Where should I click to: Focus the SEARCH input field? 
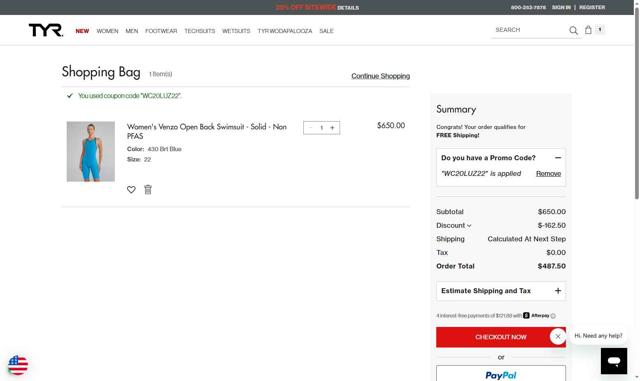(x=530, y=30)
